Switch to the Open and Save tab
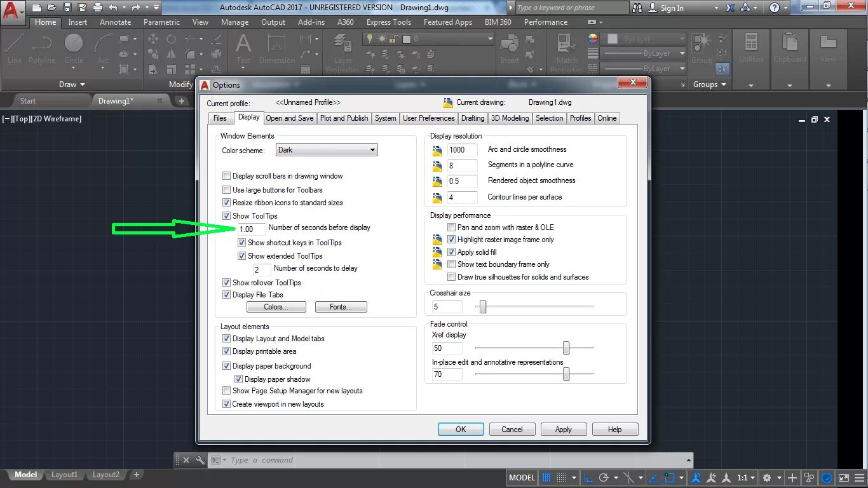The height and width of the screenshot is (488, 868). coord(290,118)
